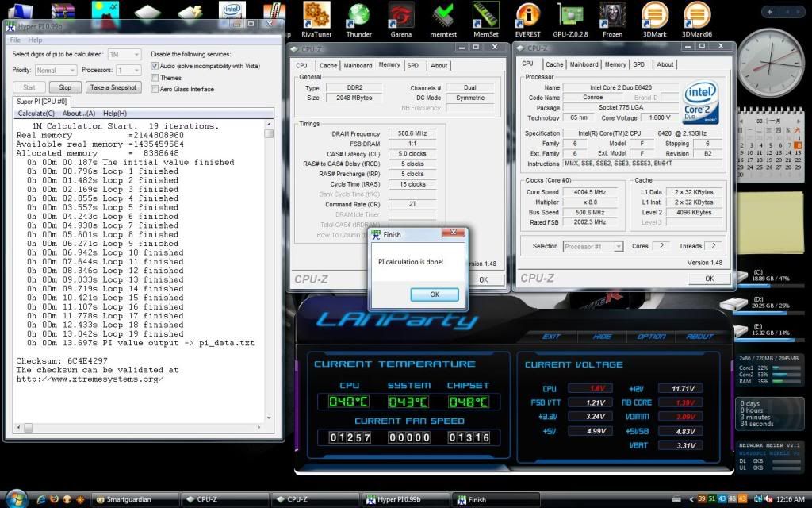
Task: Switch to the SPD tab in CPU-Z memory window
Action: coord(412,65)
